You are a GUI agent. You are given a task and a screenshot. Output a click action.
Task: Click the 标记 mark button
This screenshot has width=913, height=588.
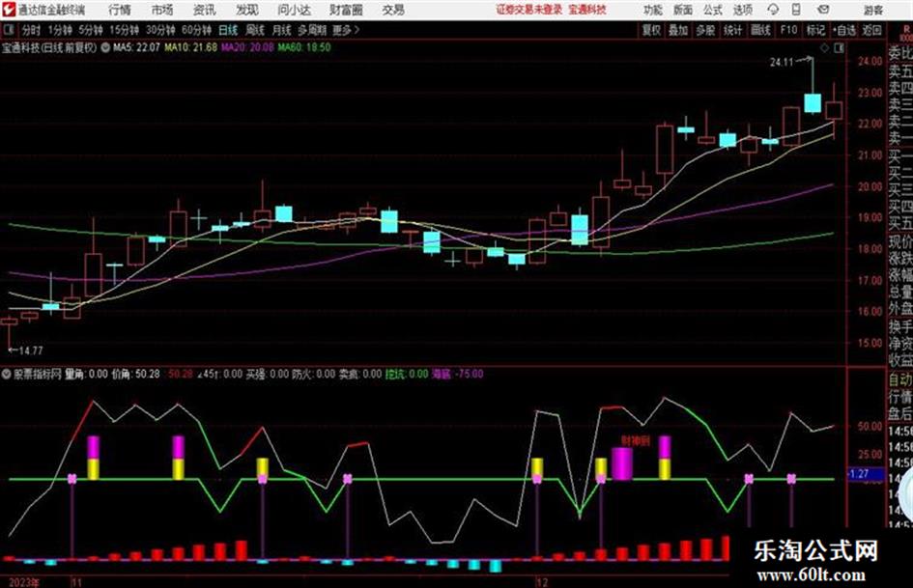point(815,30)
